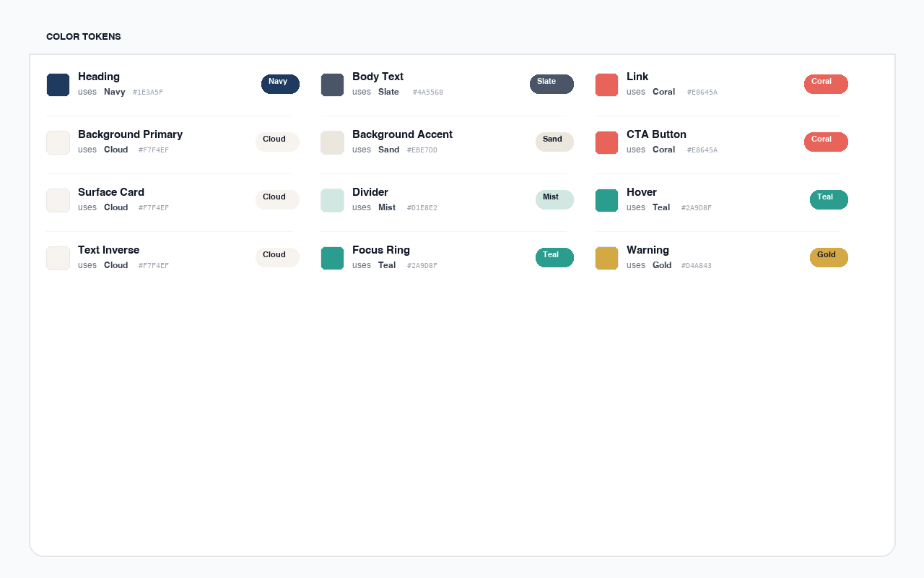The width and height of the screenshot is (924, 578).
Task: Click the Coral pill next to Link
Action: [826, 84]
